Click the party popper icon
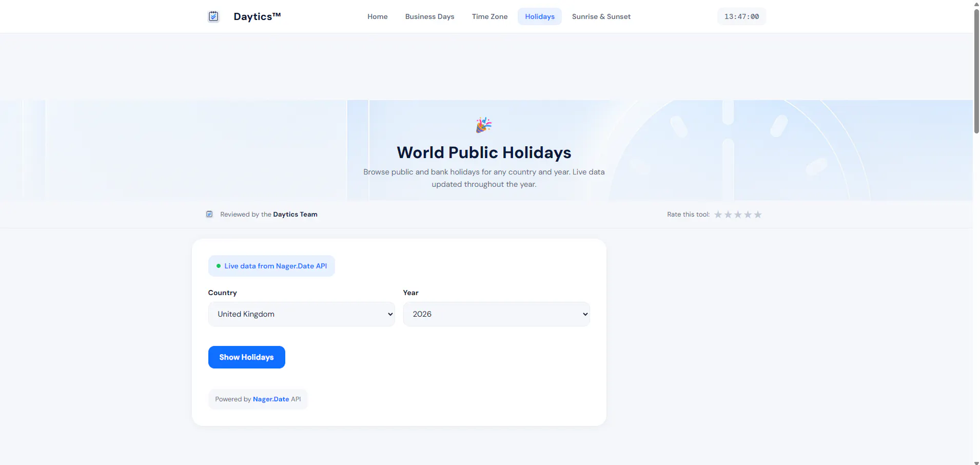 pos(484,125)
